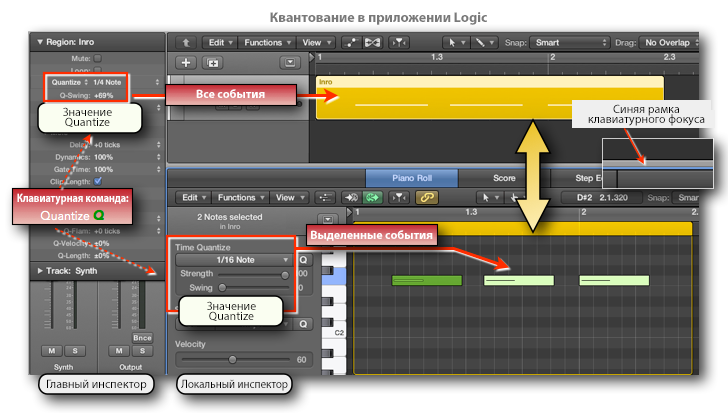Adjust the Swing slider knob
The width and height of the screenshot is (728, 413).
tap(222, 288)
